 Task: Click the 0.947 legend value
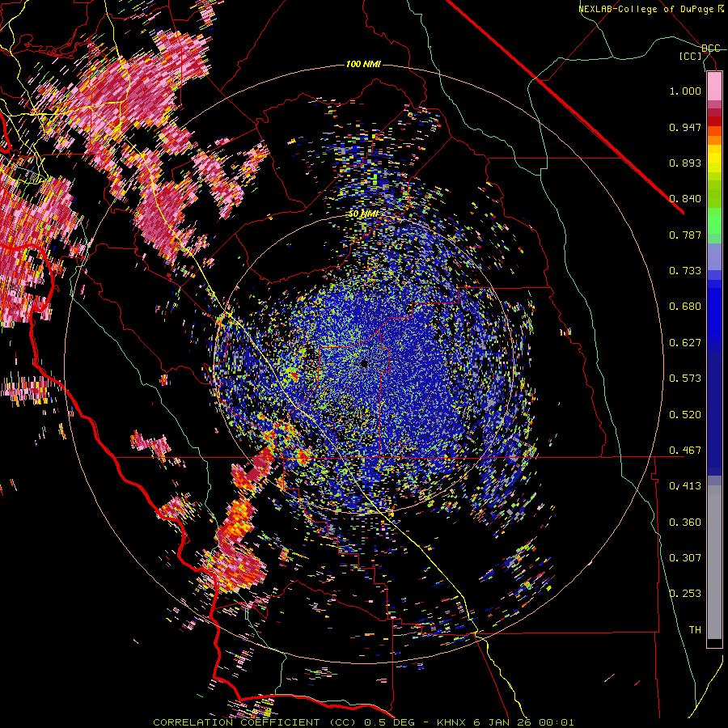[685, 127]
